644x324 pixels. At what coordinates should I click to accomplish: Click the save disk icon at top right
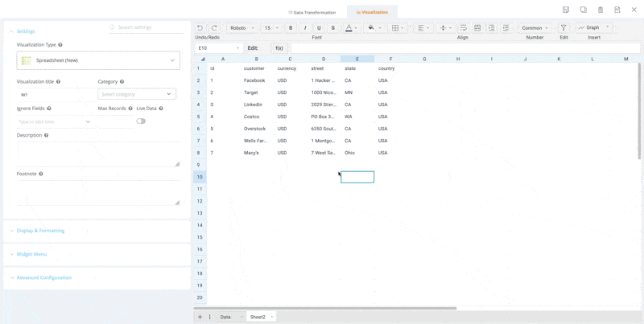coord(566,10)
